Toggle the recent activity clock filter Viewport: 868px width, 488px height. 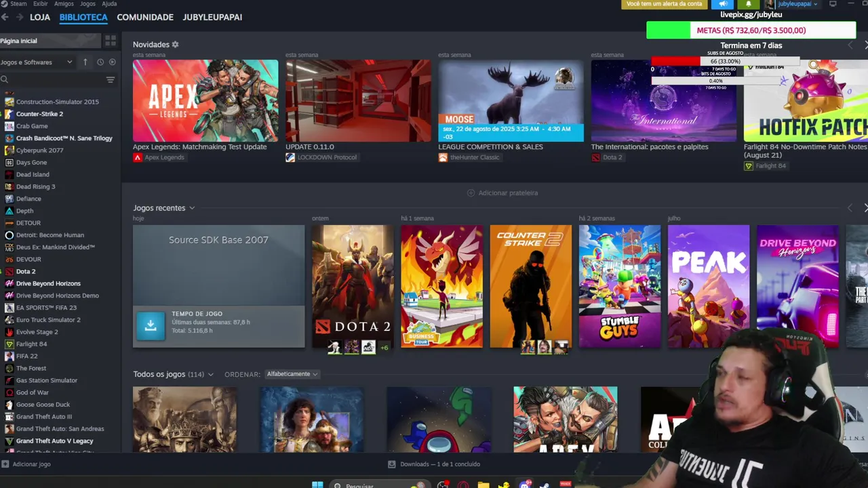pyautogui.click(x=100, y=62)
